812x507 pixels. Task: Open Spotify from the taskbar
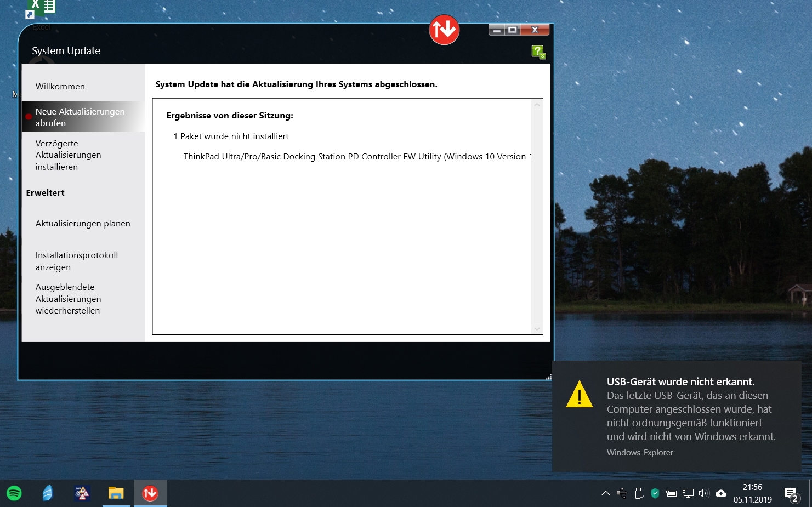click(x=14, y=493)
